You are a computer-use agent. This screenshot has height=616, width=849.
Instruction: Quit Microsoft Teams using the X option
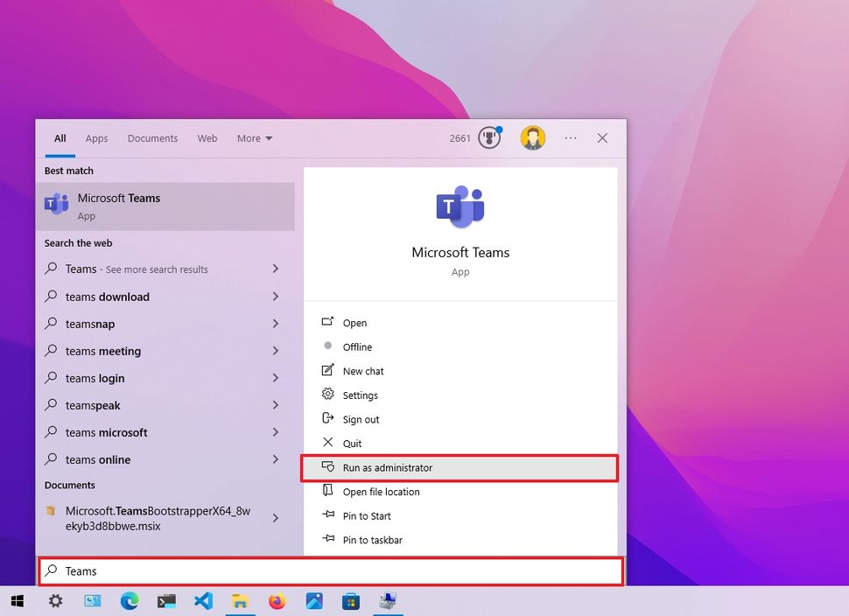pyautogui.click(x=327, y=443)
